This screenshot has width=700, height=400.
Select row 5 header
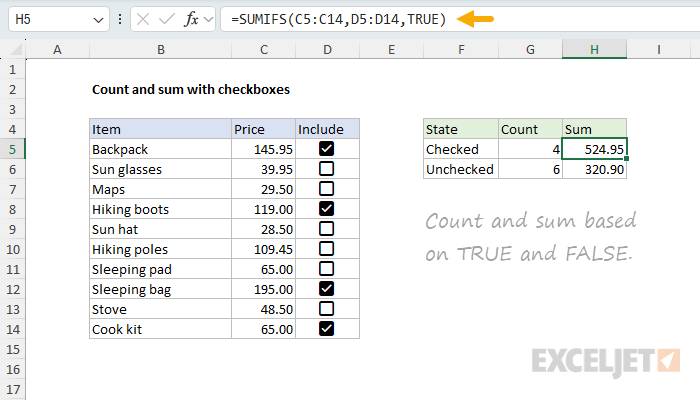click(12, 149)
